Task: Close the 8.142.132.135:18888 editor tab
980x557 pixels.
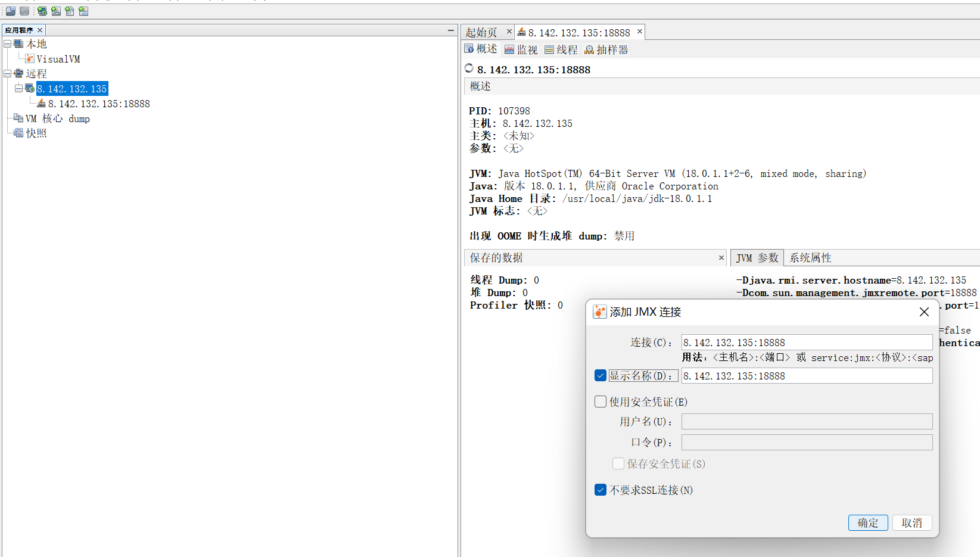Action: pyautogui.click(x=640, y=32)
